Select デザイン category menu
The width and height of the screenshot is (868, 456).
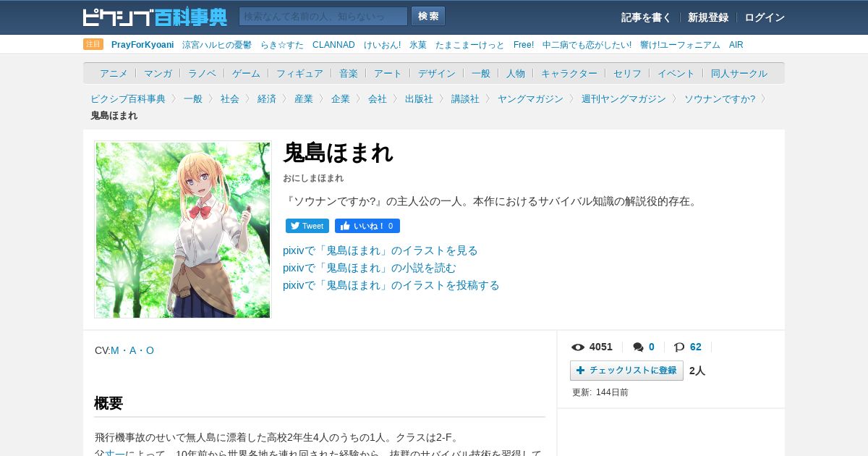437,73
